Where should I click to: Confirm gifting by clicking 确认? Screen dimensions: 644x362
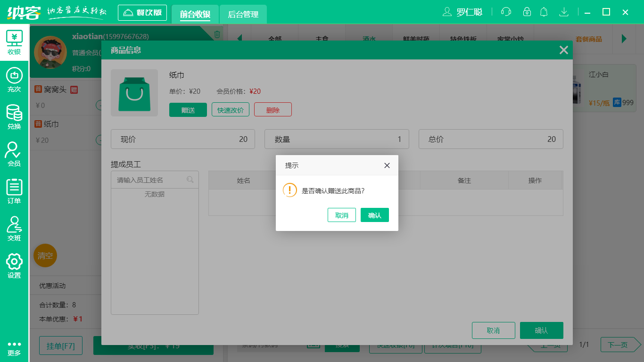tap(375, 215)
